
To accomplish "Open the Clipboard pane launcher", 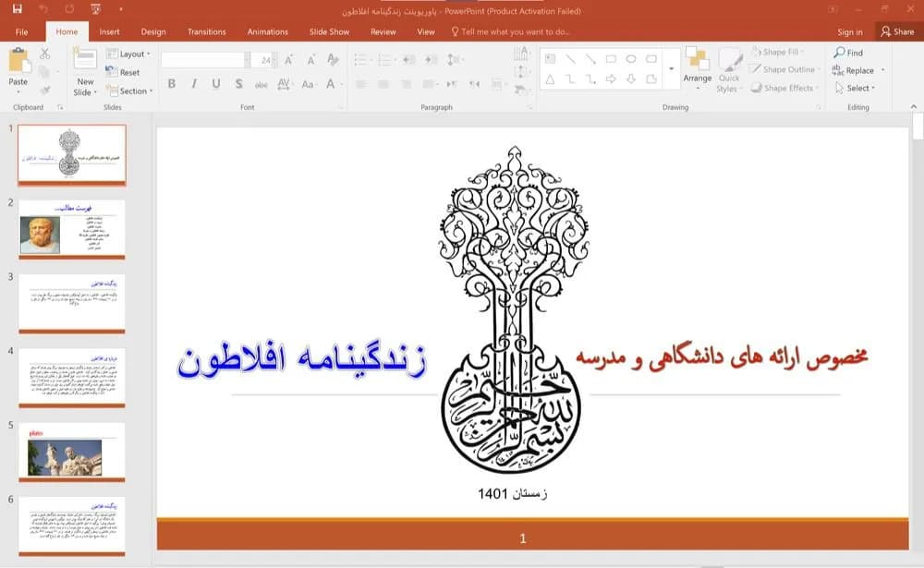I will pos(60,107).
